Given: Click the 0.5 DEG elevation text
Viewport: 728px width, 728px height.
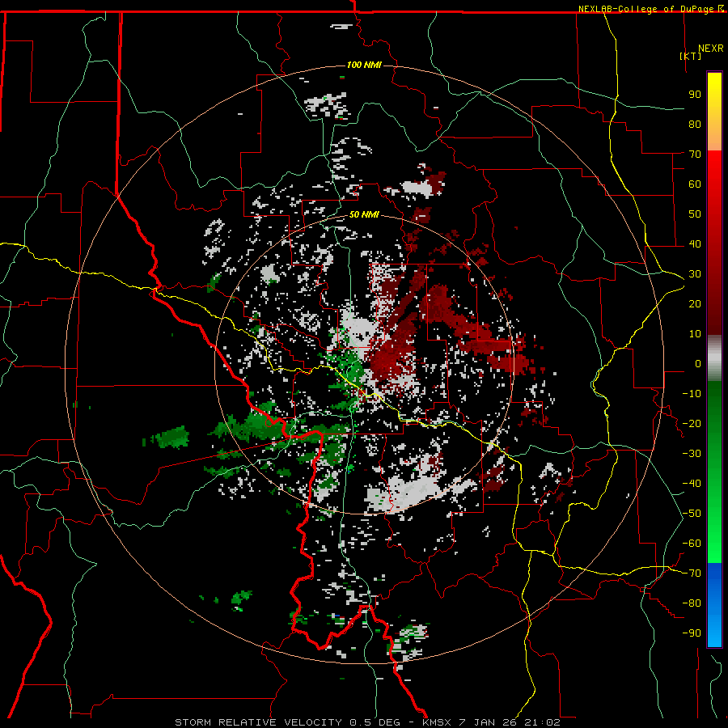Looking at the screenshot, I should (x=375, y=722).
